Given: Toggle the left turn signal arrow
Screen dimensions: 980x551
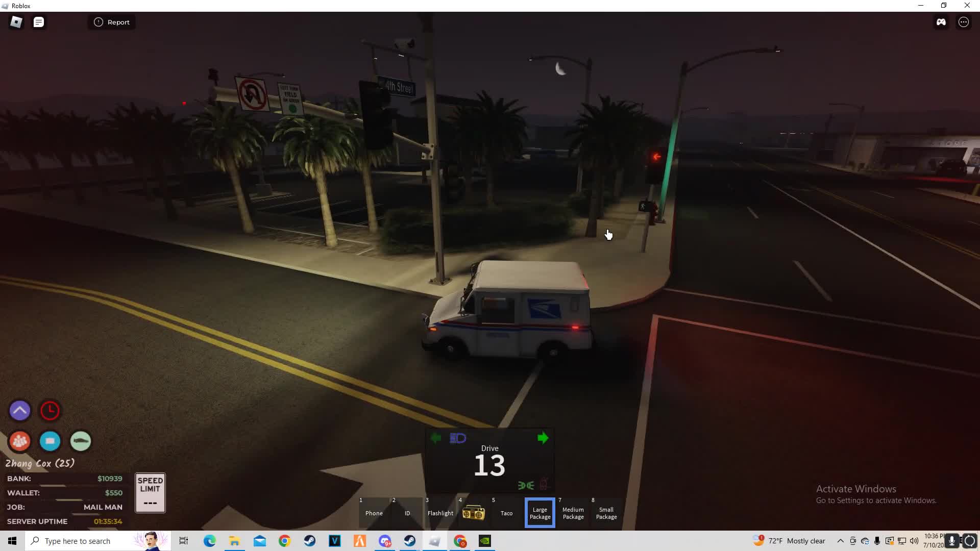Looking at the screenshot, I should [x=435, y=438].
